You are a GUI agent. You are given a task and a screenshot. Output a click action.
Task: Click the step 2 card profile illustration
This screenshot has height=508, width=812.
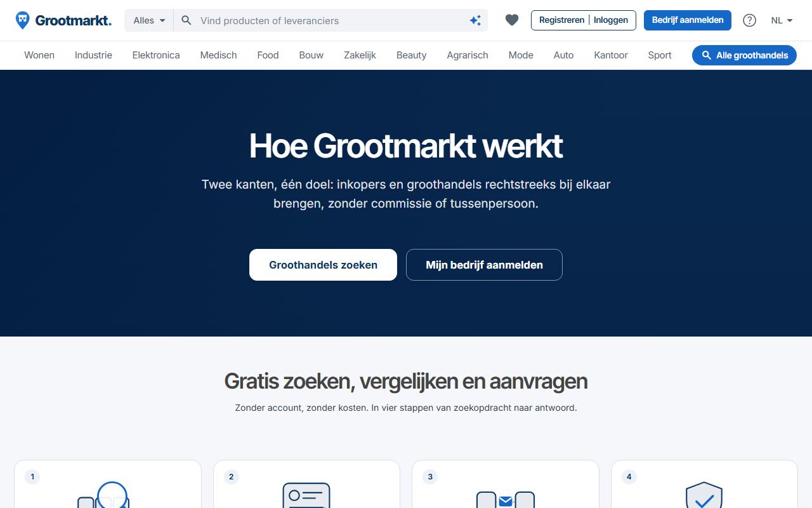click(306, 495)
